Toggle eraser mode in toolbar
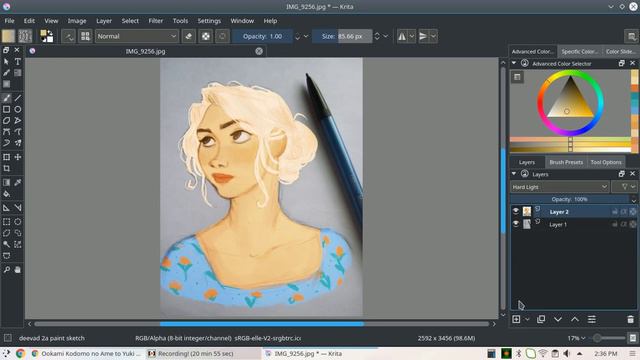Viewport: 640px width, 360px height. pyautogui.click(x=189, y=36)
